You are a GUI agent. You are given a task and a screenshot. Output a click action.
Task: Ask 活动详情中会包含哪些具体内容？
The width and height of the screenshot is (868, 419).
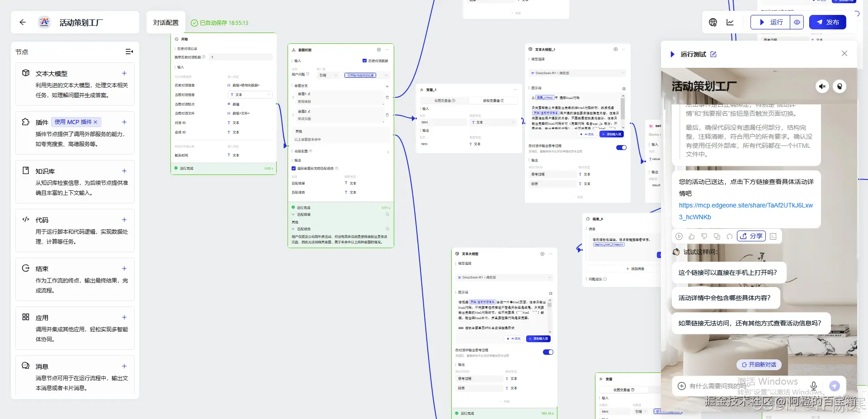coord(726,298)
